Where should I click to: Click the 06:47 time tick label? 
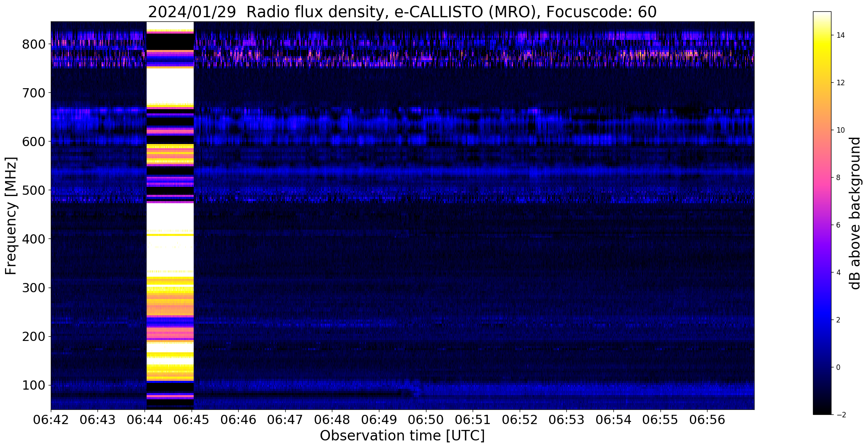[285, 420]
